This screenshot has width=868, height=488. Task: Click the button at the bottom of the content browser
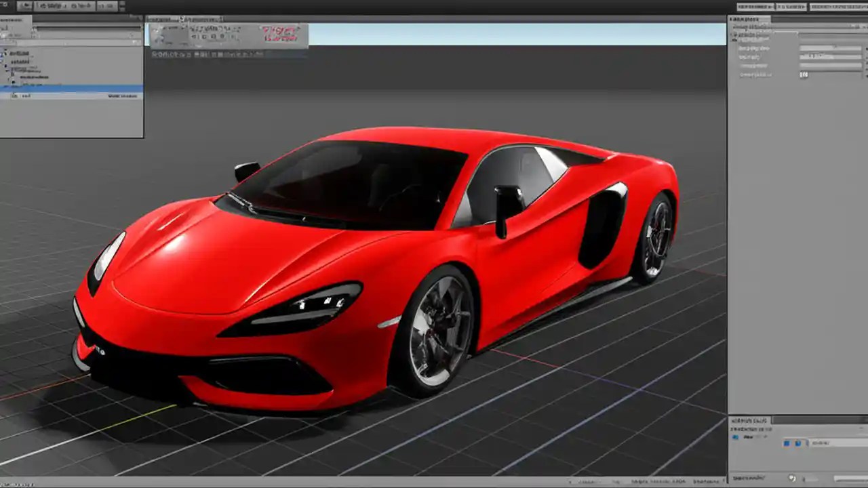tap(834, 479)
